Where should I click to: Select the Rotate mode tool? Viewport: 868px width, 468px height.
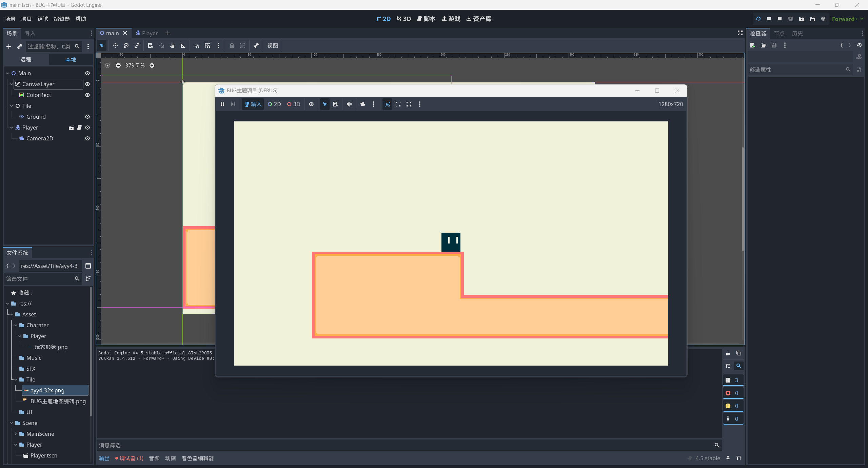point(126,45)
